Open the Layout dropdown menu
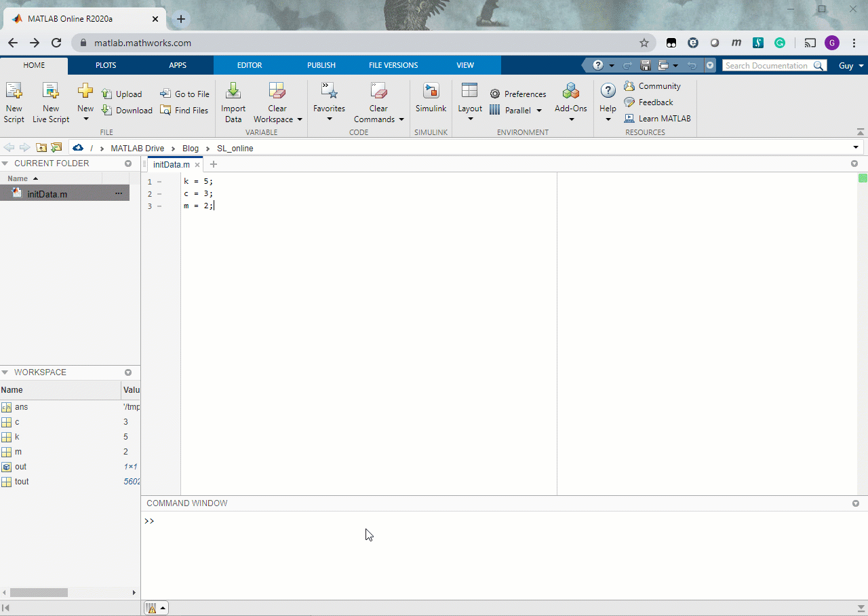The width and height of the screenshot is (868, 616). (x=470, y=119)
